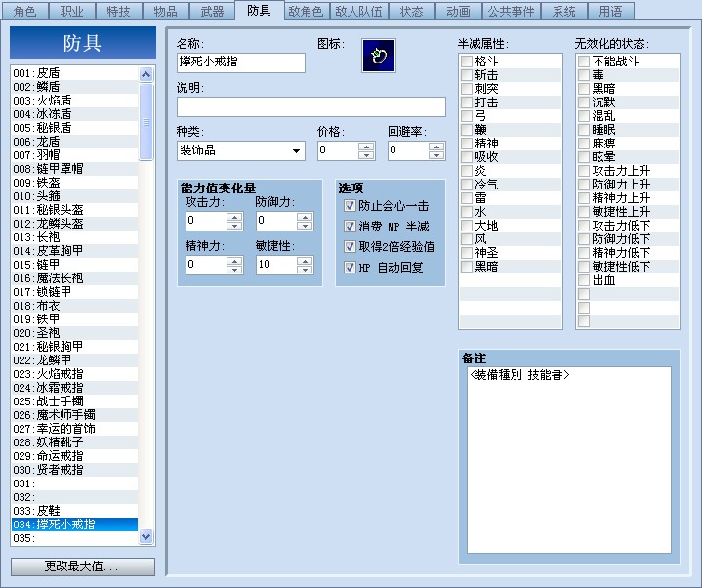Open the 用语 tab
Viewport: 702px width, 588px height.
(610, 11)
